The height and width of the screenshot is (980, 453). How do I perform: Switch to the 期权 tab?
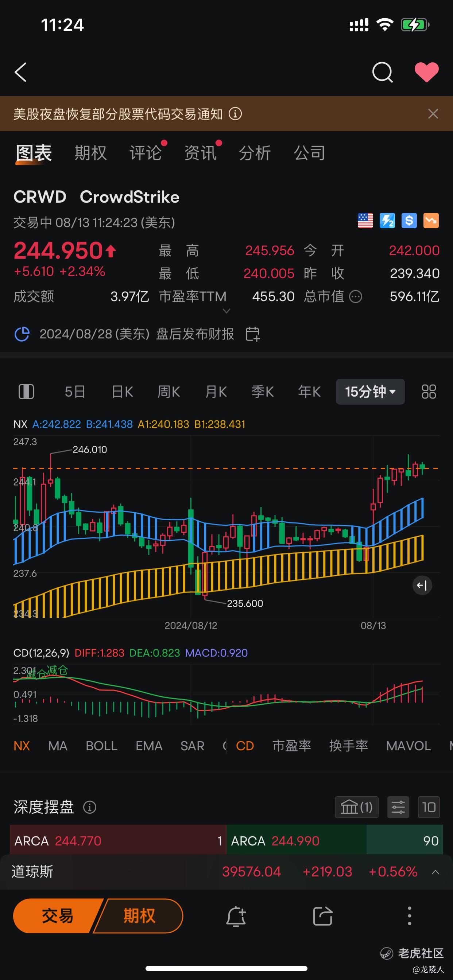[x=90, y=153]
